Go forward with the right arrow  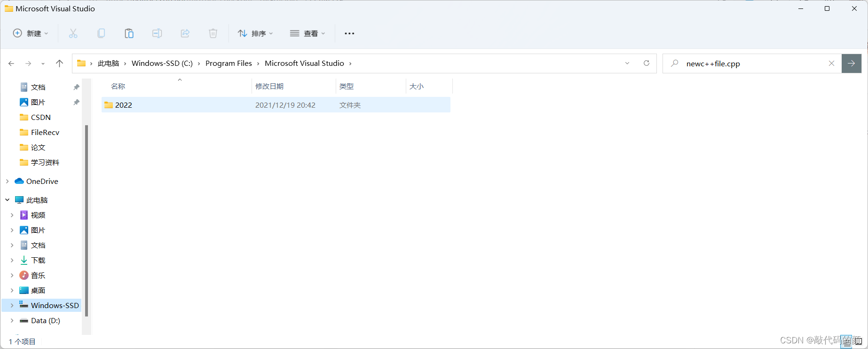tap(28, 63)
